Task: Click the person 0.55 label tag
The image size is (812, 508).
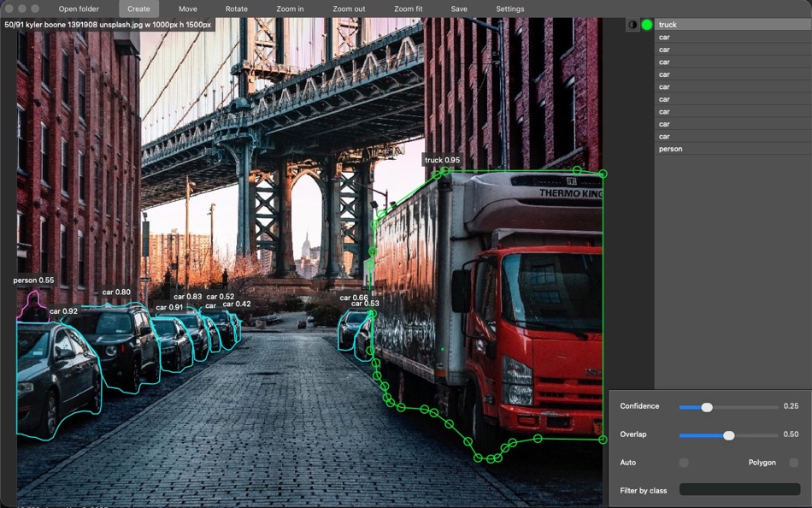Action: (33, 280)
